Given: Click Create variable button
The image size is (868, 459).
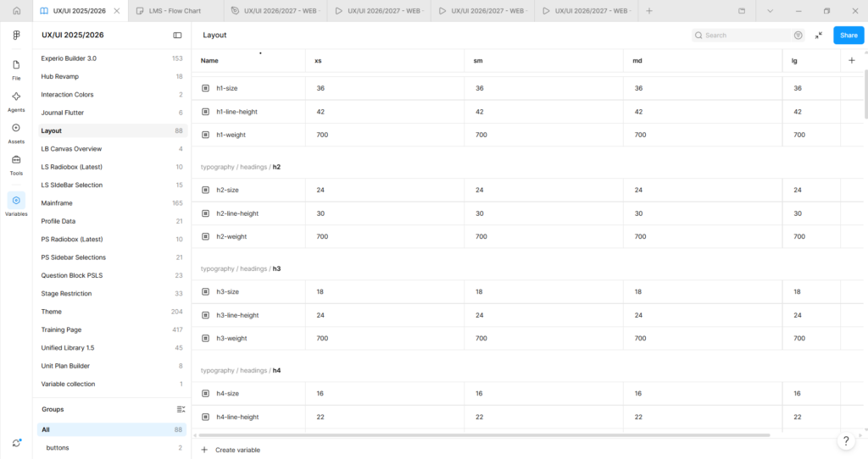Looking at the screenshot, I should [x=231, y=450].
